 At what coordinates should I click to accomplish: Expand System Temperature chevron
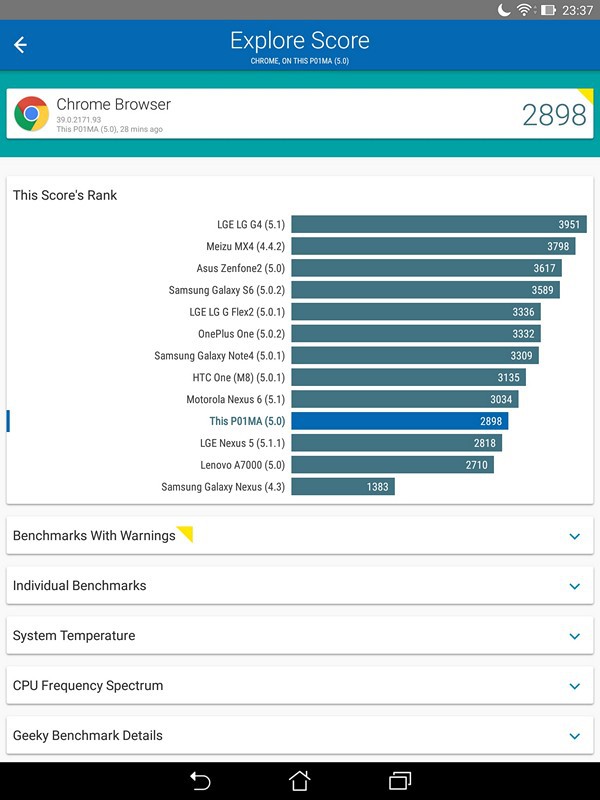pyautogui.click(x=574, y=636)
